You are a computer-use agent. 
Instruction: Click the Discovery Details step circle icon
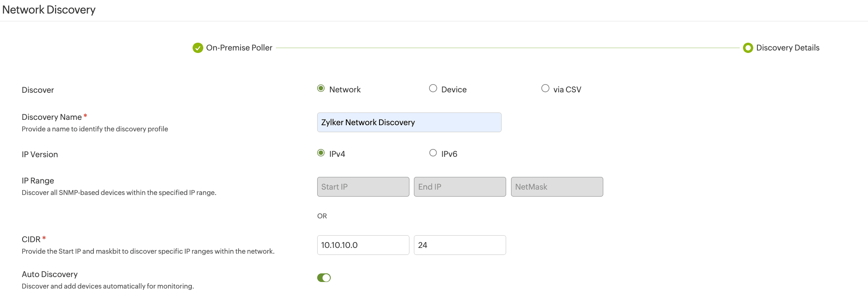[x=748, y=48]
